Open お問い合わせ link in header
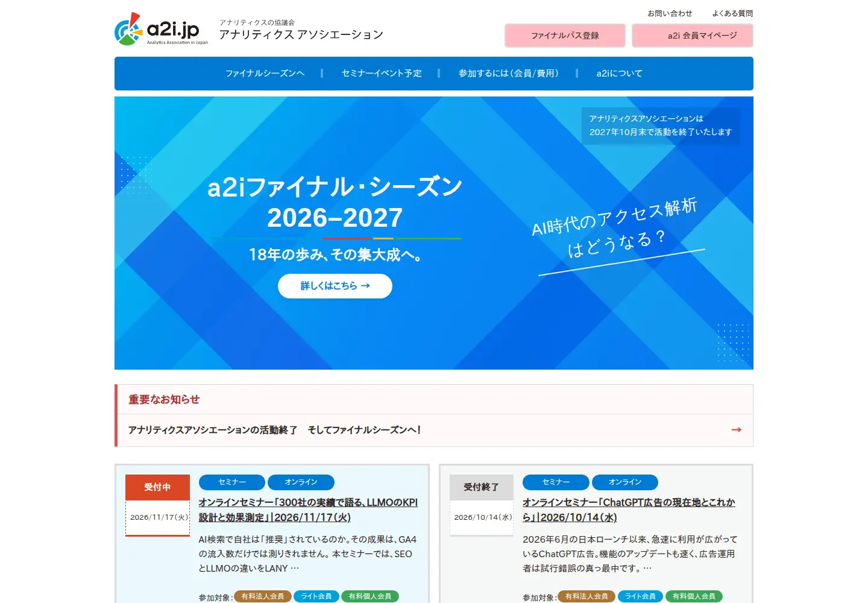This screenshot has height=603, width=868. click(x=670, y=13)
